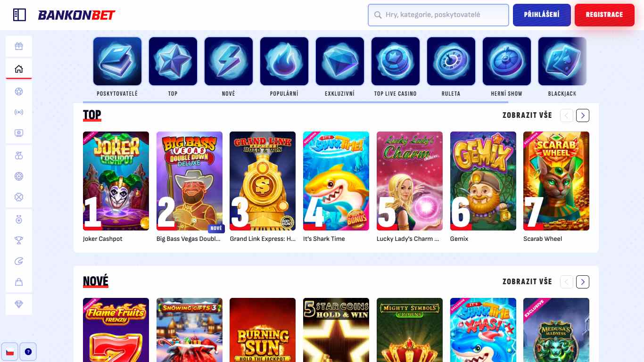
Task: Open the live broadcast signal icon
Action: [x=19, y=112]
